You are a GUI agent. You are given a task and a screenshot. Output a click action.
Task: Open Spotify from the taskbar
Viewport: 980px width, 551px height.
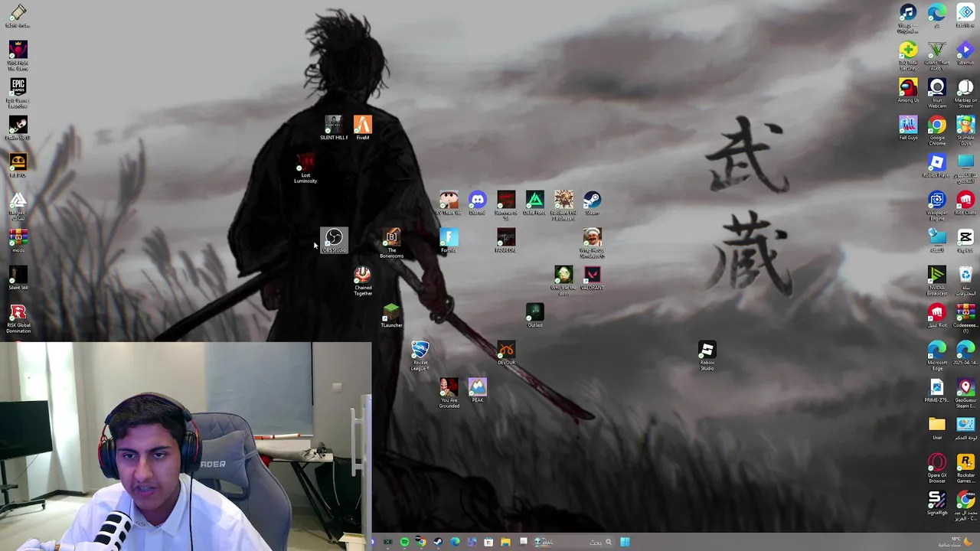pyautogui.click(x=404, y=542)
